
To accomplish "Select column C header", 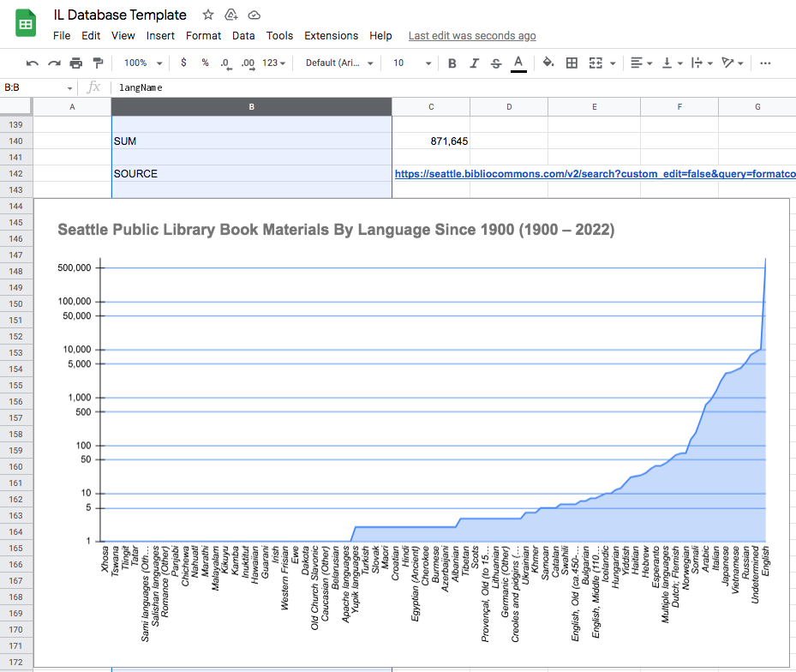I will [x=431, y=106].
